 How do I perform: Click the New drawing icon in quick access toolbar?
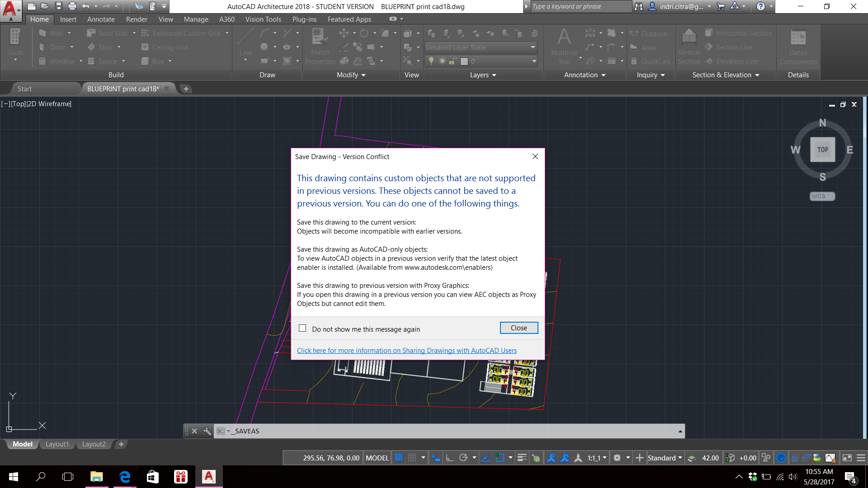(x=31, y=6)
